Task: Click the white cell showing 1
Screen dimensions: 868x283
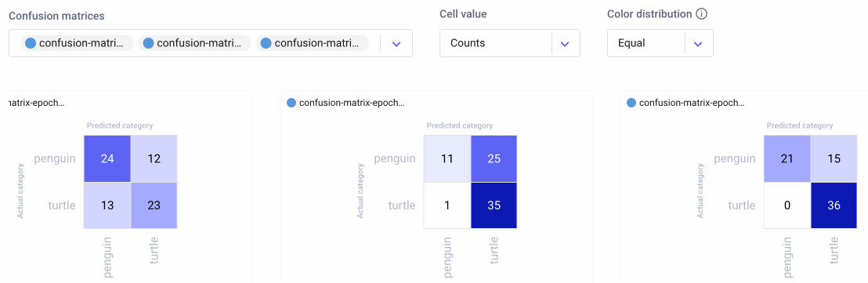Action: point(447,205)
